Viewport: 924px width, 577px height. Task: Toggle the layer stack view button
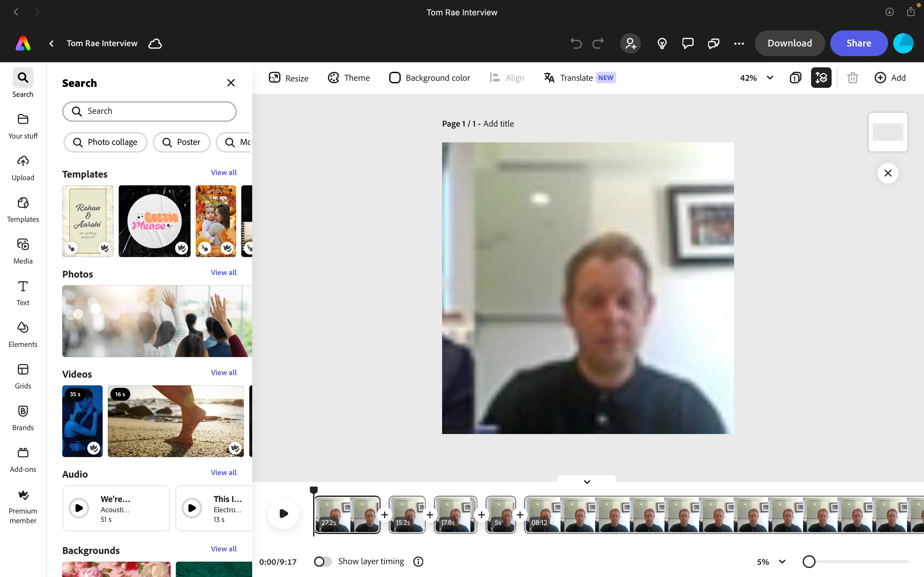[821, 78]
